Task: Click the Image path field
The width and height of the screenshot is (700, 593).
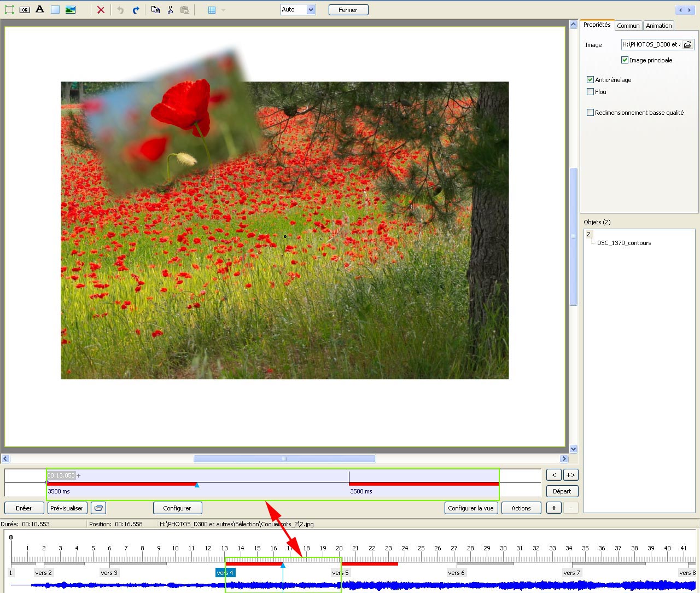Action: point(651,45)
